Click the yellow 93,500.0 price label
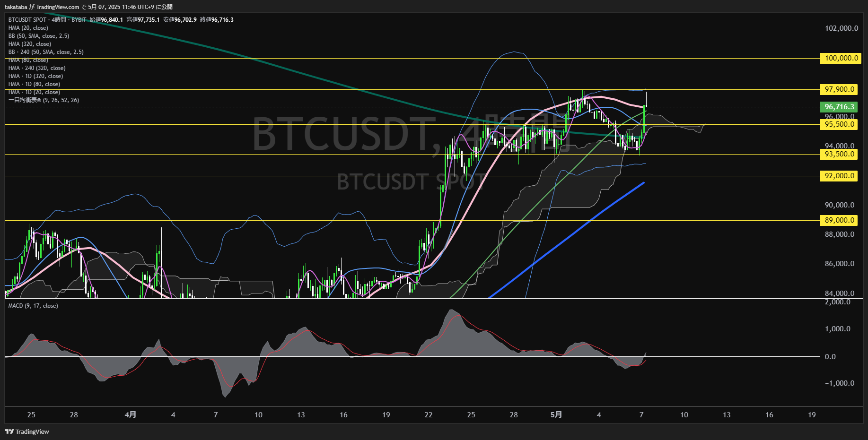 pyautogui.click(x=839, y=154)
